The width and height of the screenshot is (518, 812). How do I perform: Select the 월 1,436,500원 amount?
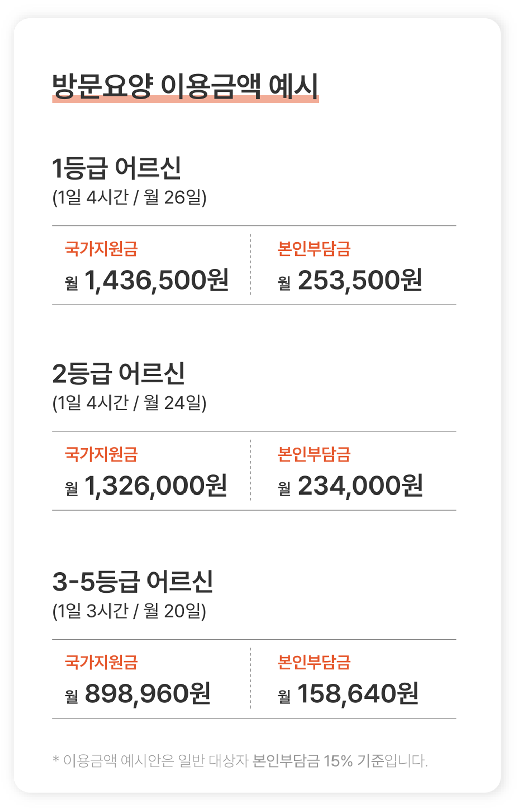pos(147,280)
